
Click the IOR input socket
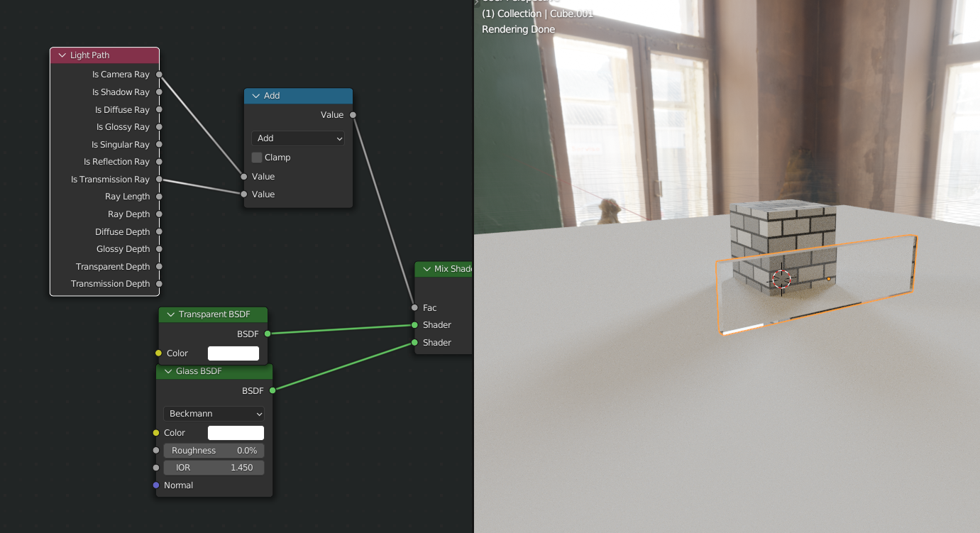pyautogui.click(x=156, y=468)
